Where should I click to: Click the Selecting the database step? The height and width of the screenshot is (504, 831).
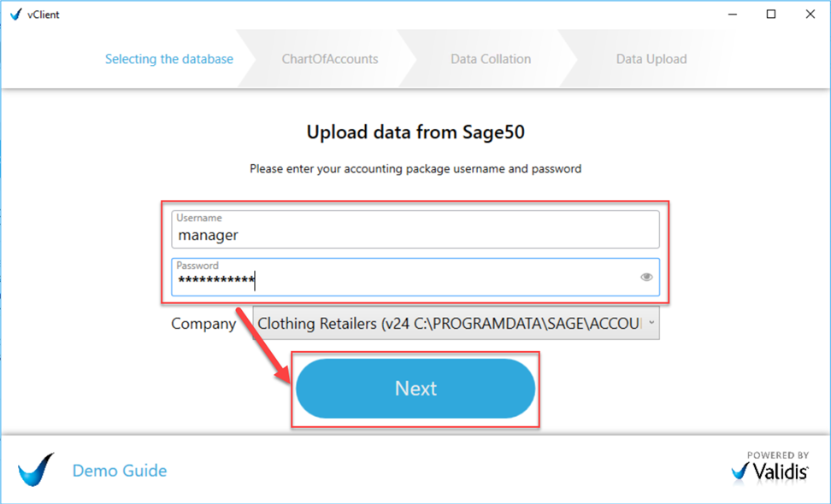pos(168,58)
